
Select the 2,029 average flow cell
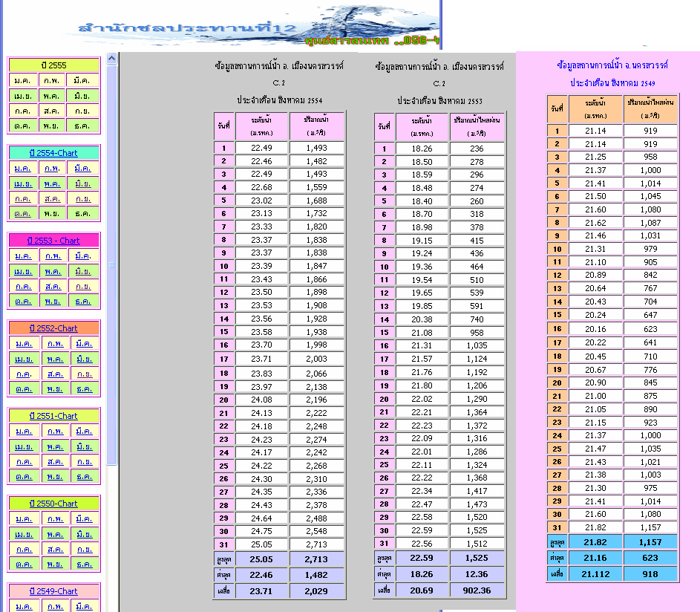coord(316,591)
